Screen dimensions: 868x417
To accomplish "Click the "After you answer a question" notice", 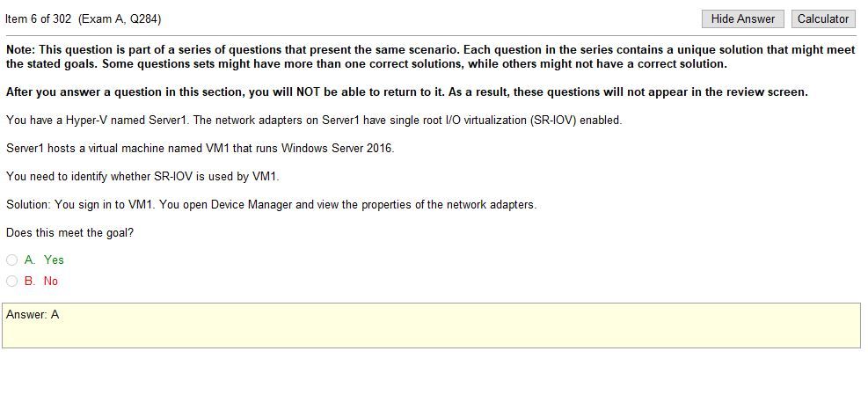I will pos(407,91).
